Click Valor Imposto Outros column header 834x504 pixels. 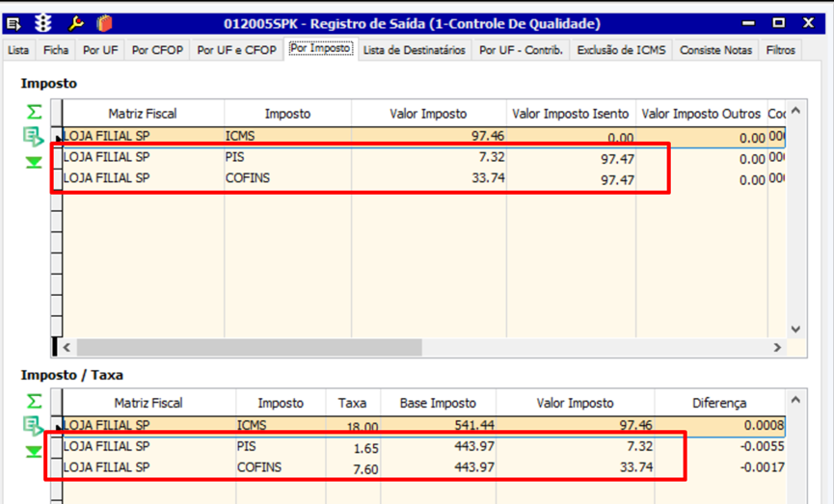pos(701,114)
